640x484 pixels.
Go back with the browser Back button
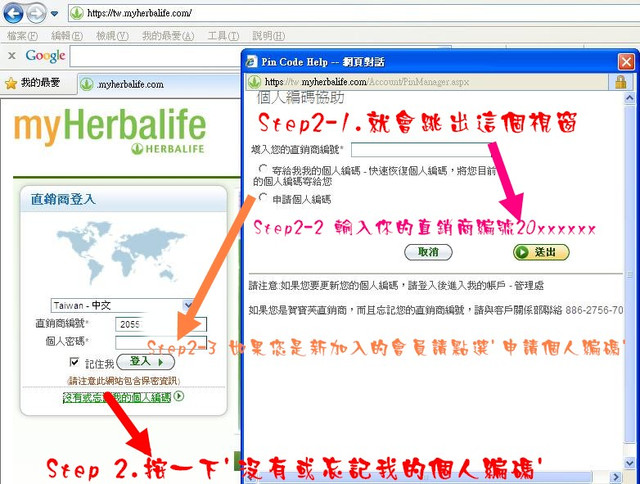point(13,13)
